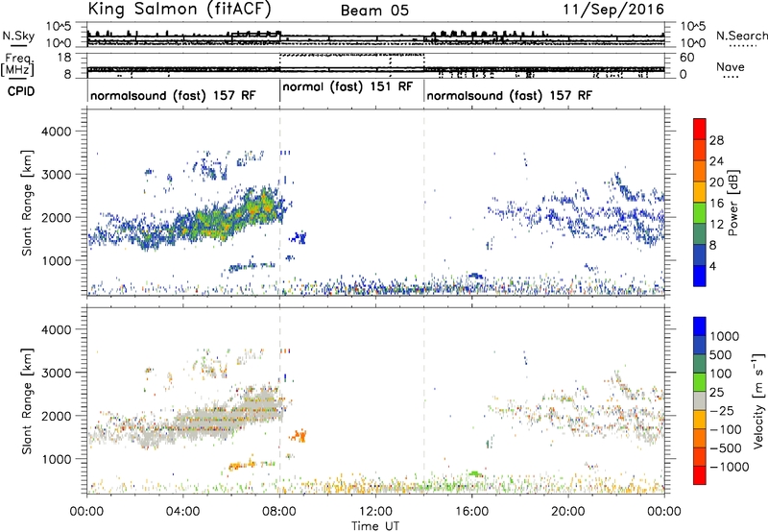Click the 'Time UT' axis title
Image resolution: width=768 pixels, height=532 pixels.
375,525
